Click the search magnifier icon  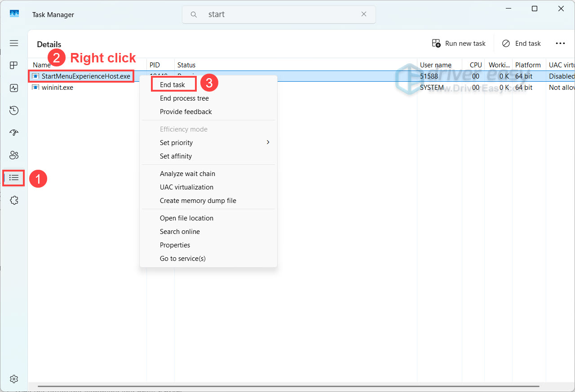pyautogui.click(x=194, y=14)
